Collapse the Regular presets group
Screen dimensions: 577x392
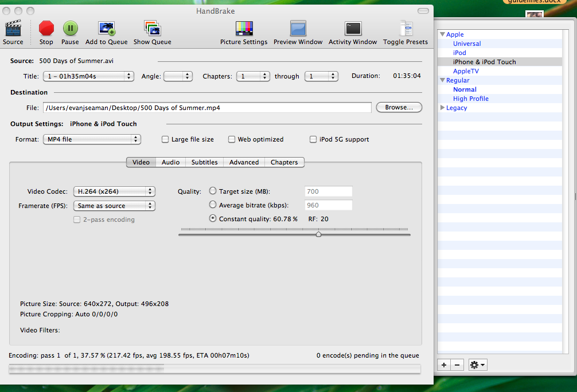click(x=443, y=80)
